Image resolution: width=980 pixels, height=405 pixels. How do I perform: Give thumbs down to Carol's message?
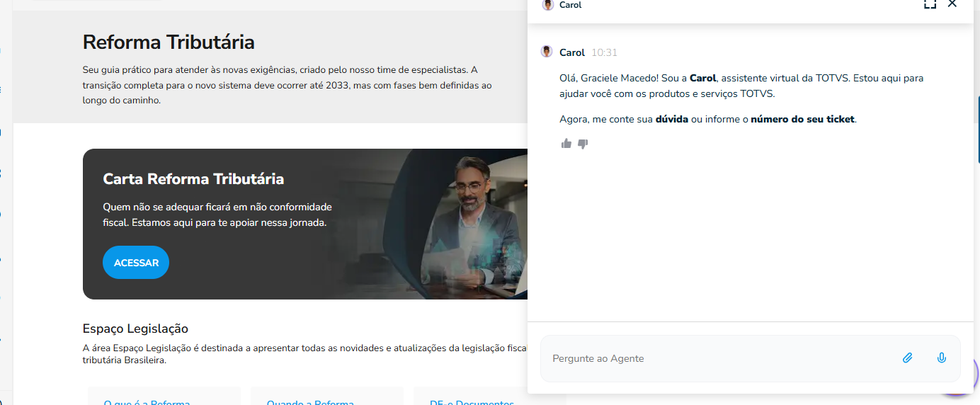[x=583, y=144]
